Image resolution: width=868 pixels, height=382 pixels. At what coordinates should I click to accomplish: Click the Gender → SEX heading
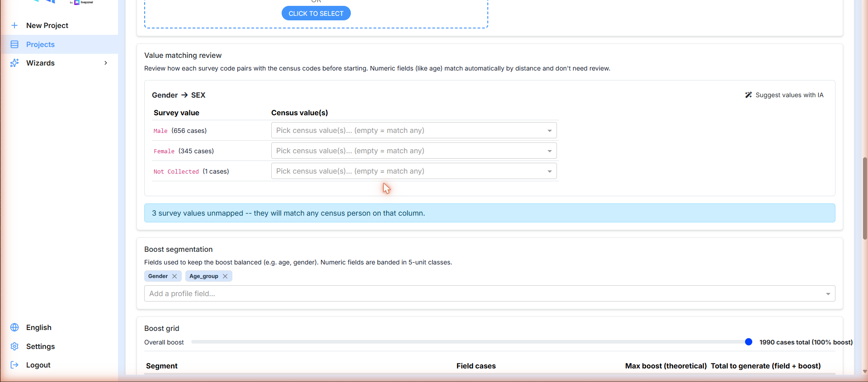coord(179,95)
